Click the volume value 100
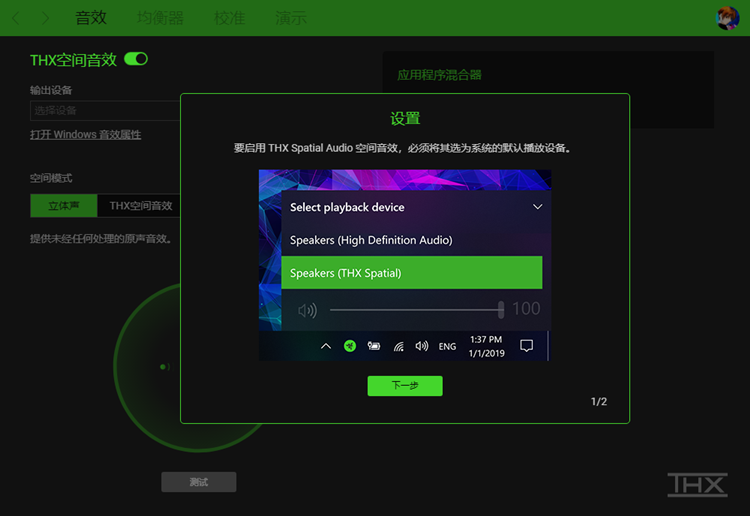Screen dimensions: 750x516 tap(526, 309)
